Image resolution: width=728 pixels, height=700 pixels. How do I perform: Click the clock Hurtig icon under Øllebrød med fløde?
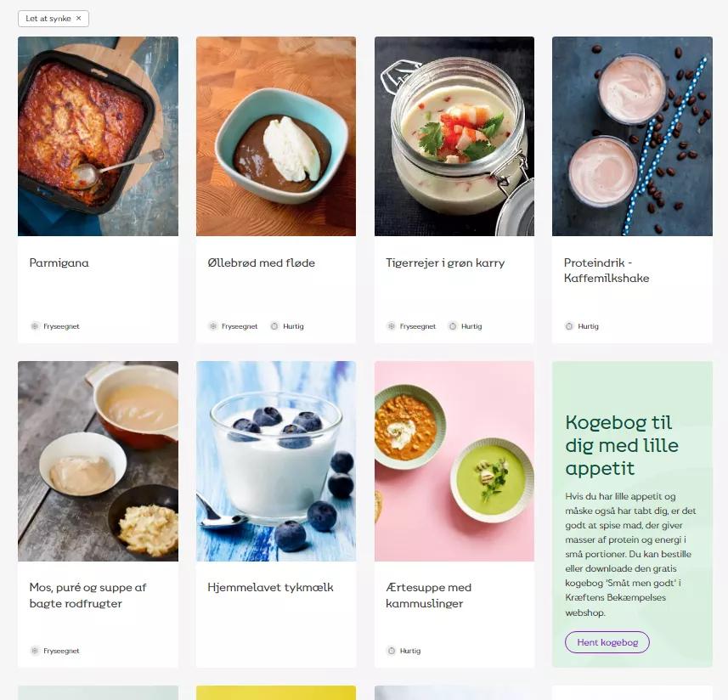pyautogui.click(x=274, y=326)
